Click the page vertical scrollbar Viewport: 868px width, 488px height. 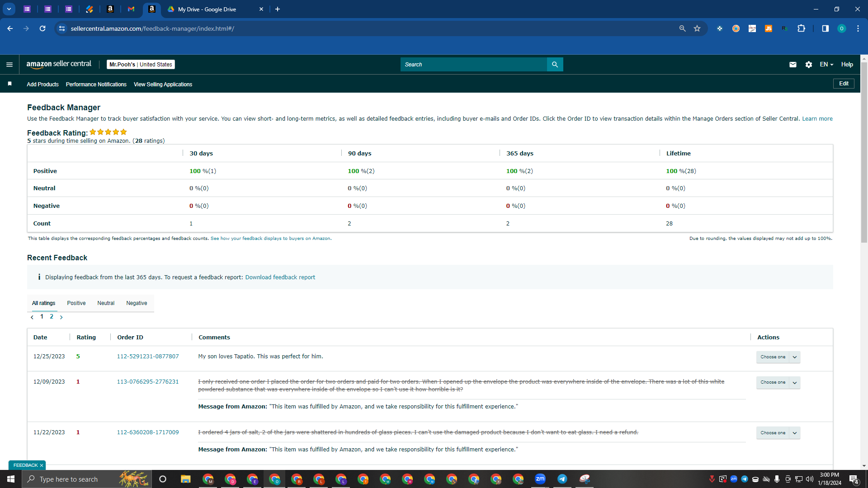click(864, 153)
